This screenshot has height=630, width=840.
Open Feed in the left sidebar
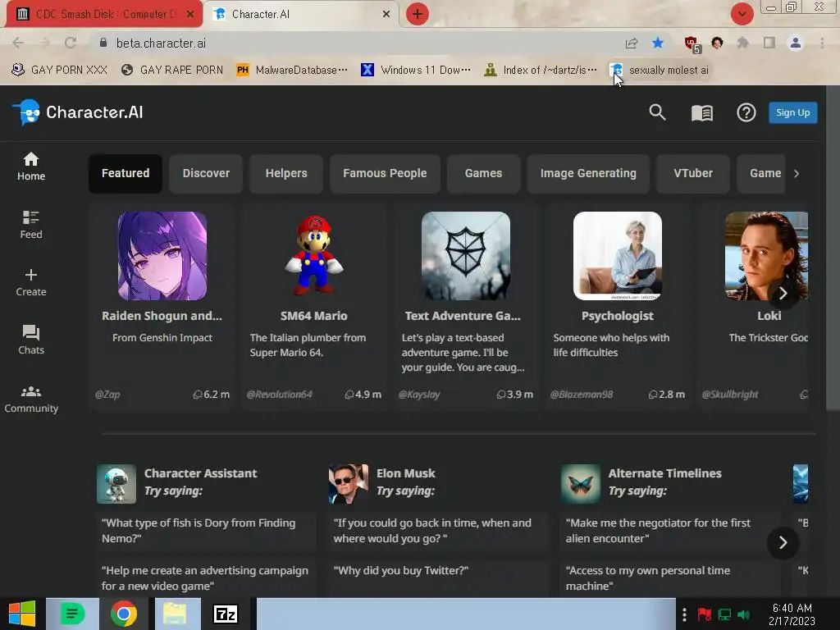coord(31,225)
